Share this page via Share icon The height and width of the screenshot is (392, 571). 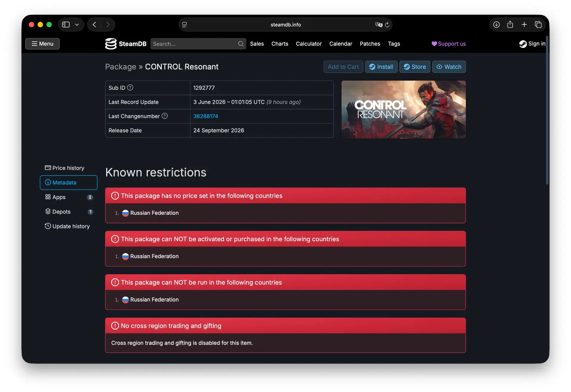[510, 24]
